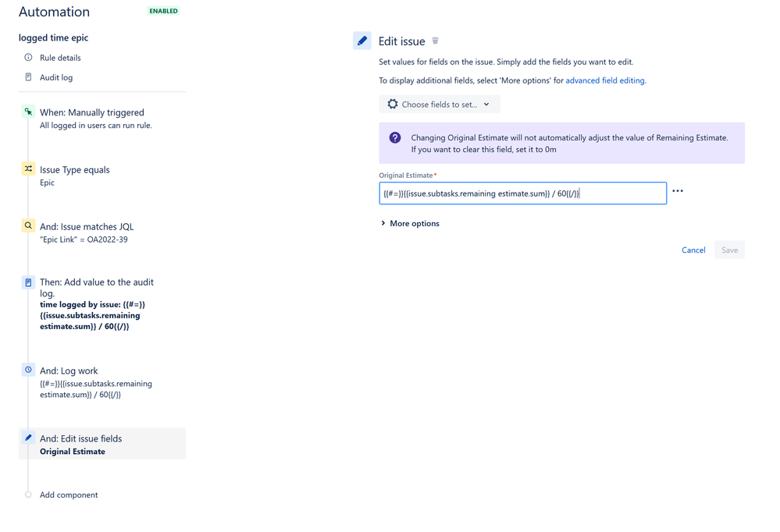Expand More options section
This screenshot has height=532, width=780.
click(x=410, y=223)
